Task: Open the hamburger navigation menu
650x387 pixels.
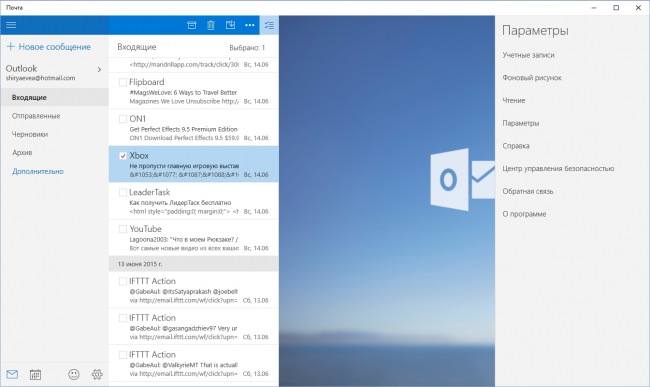Action: 11,25
